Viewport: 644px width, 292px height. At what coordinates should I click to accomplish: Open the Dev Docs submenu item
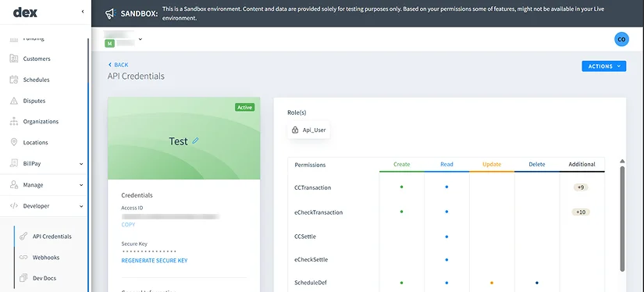coord(44,278)
